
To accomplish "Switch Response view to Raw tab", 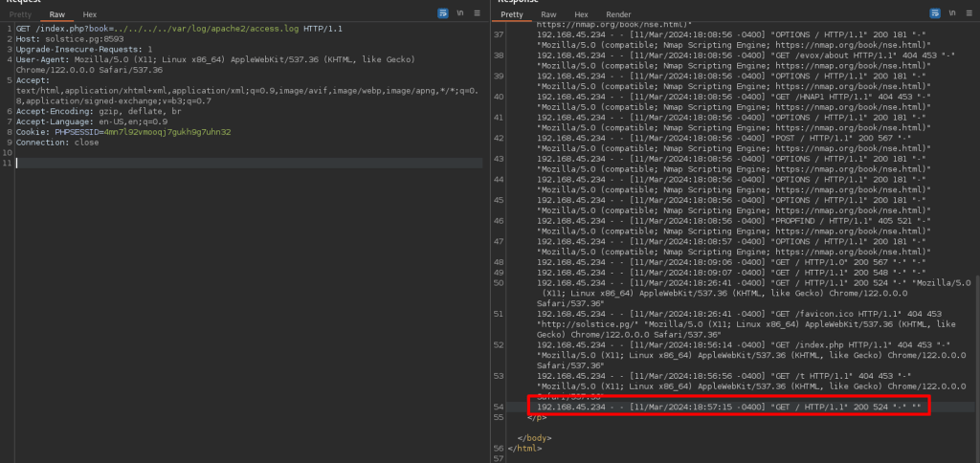I will pyautogui.click(x=548, y=15).
